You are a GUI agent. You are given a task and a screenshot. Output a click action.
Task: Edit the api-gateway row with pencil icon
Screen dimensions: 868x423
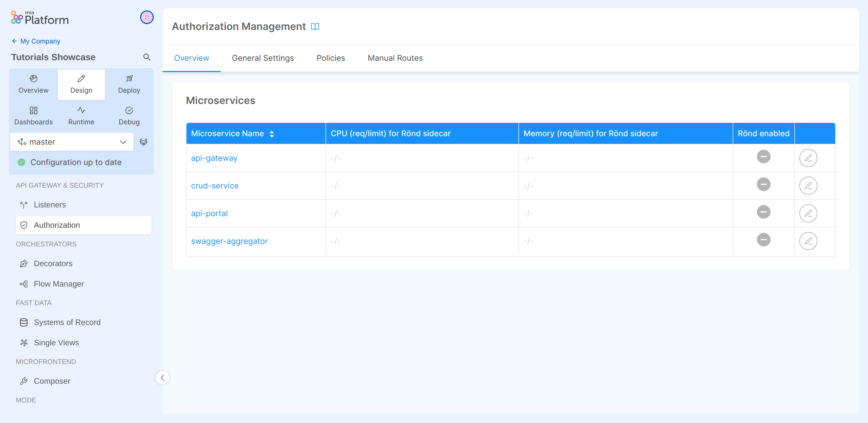pos(808,158)
